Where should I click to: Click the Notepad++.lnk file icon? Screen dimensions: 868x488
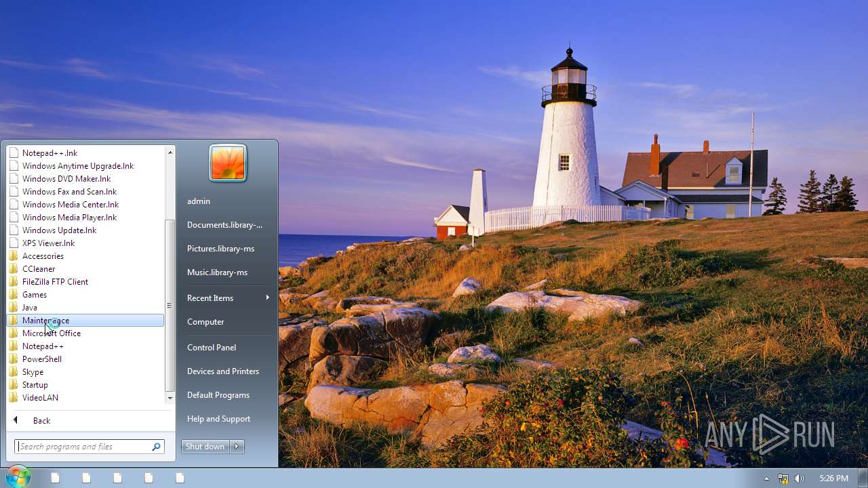(14, 153)
